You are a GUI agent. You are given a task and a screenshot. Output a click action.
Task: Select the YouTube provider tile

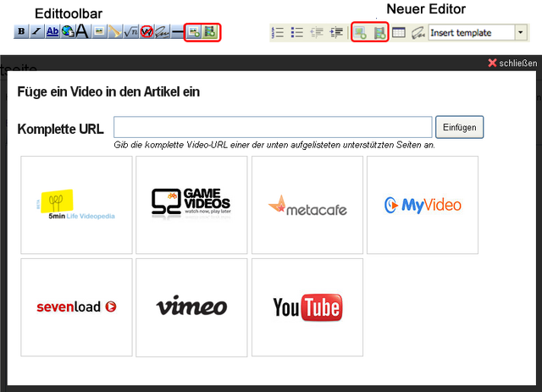point(307,307)
